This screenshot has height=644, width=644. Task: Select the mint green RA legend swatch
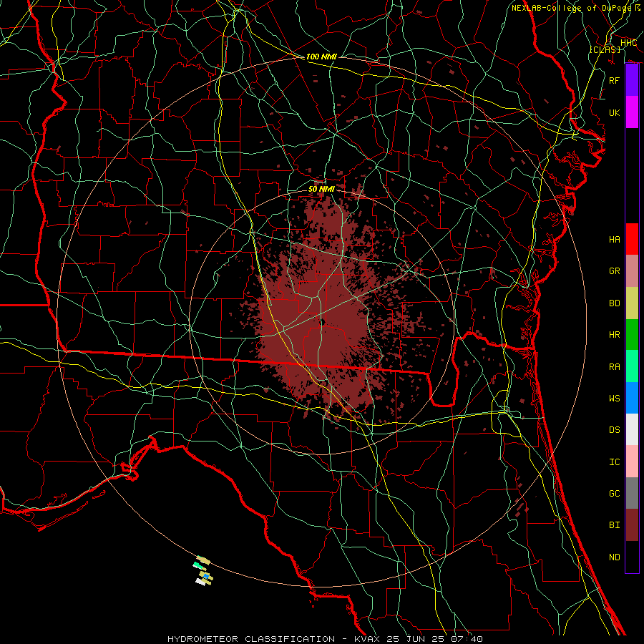click(632, 366)
